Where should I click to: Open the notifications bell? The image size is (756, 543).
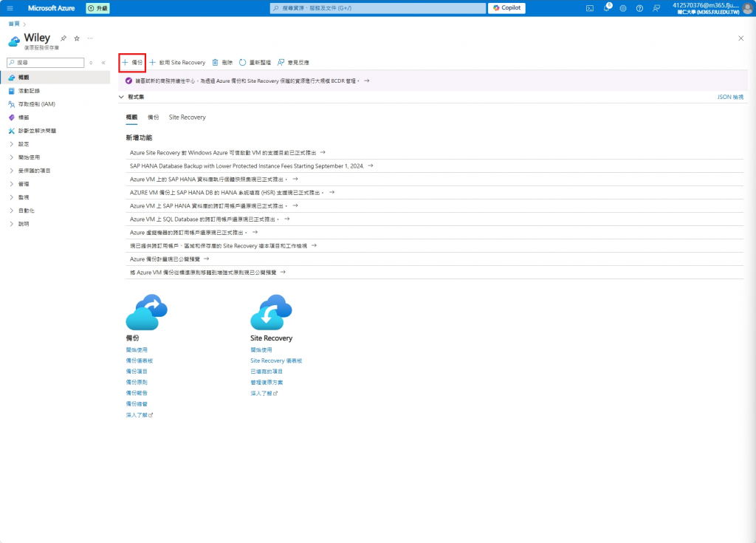(x=607, y=8)
